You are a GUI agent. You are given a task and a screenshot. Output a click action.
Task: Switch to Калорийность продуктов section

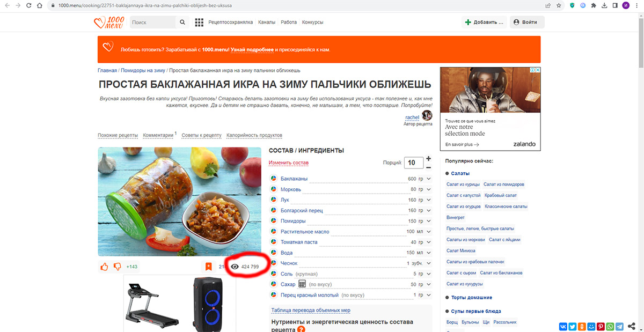tap(254, 135)
